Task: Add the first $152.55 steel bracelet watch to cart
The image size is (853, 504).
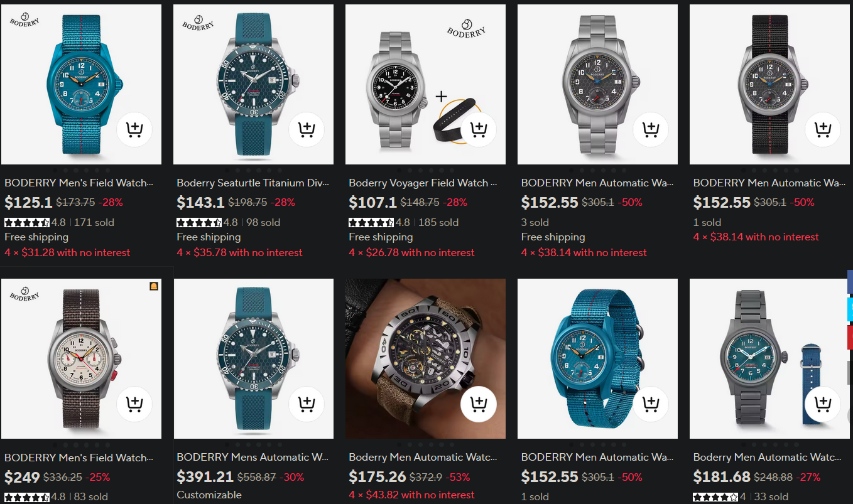Action: pos(651,130)
